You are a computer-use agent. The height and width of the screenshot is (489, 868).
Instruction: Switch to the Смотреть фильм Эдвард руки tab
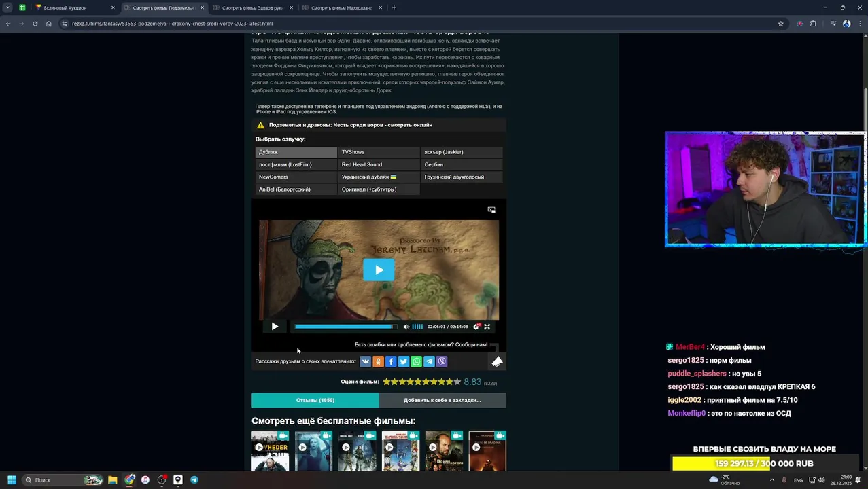[254, 7]
